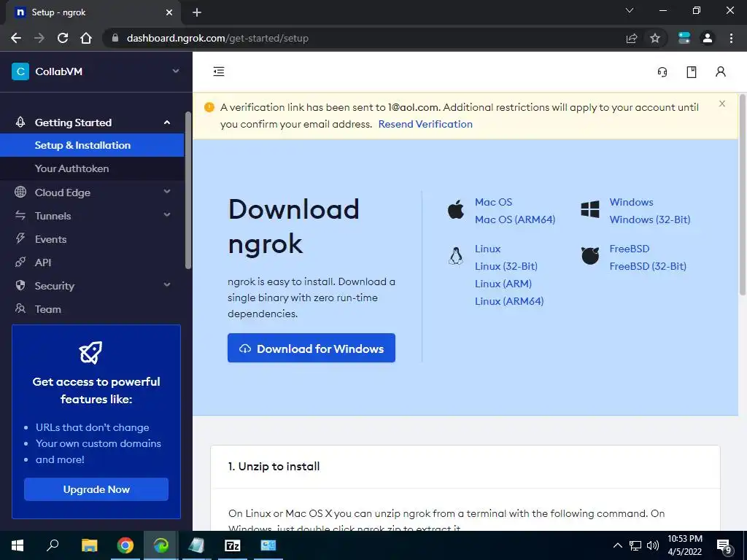Viewport: 747px width, 560px height.
Task: Show hidden system tray icons
Action: [617, 545]
